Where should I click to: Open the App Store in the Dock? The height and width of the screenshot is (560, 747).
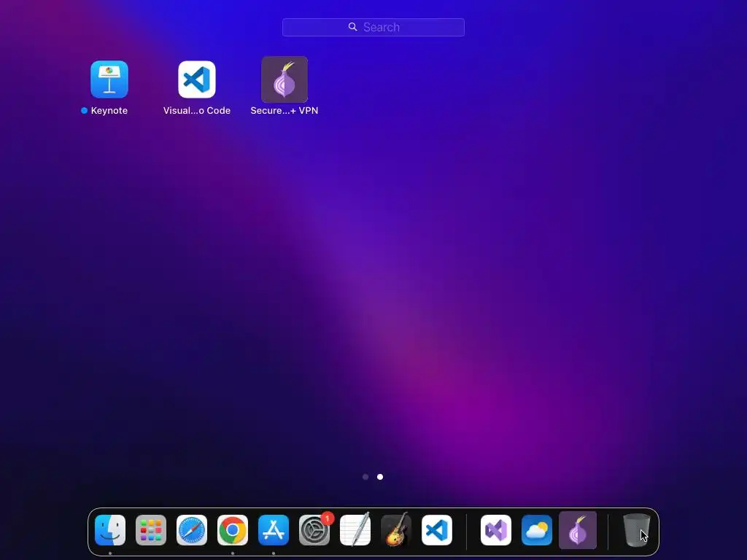point(274,530)
